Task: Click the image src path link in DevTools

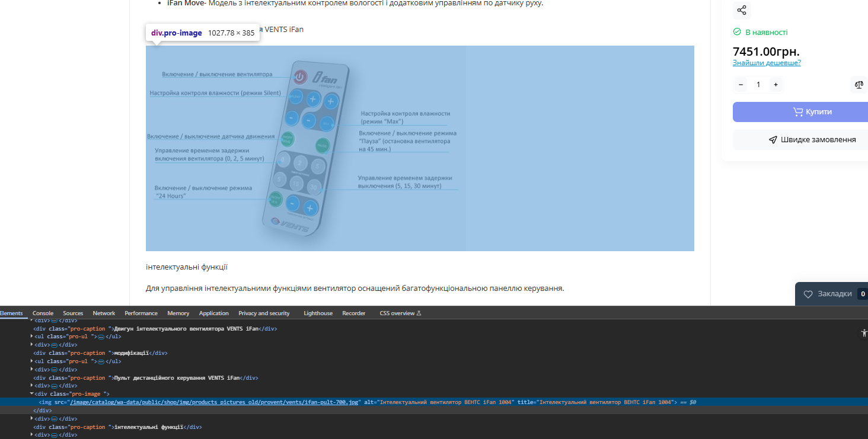Action: click(x=215, y=402)
